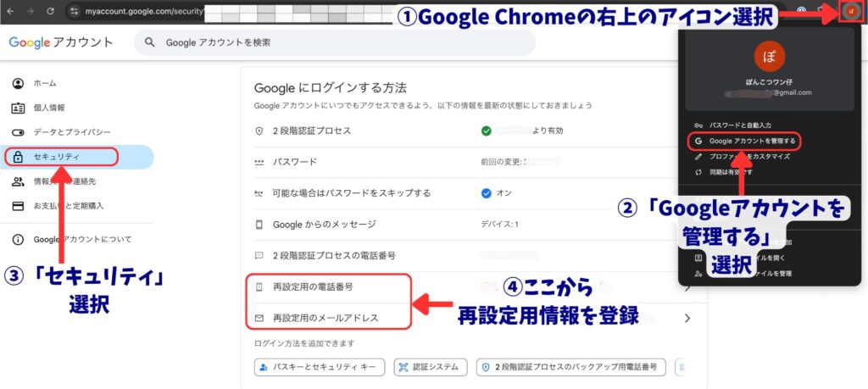Click the Google アカウント logo
The height and width of the screenshot is (389, 868).
60,42
